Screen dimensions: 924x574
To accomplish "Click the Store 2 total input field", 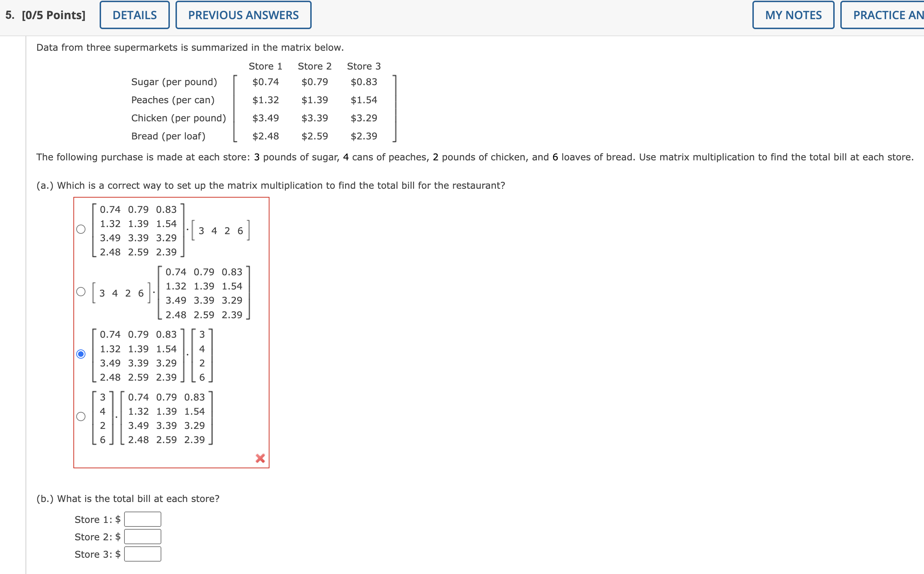I will tap(143, 536).
